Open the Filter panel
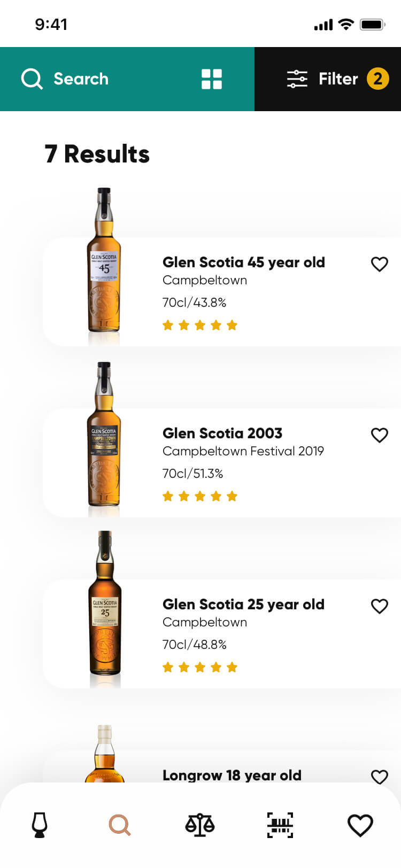Image resolution: width=401 pixels, height=868 pixels. [322, 79]
